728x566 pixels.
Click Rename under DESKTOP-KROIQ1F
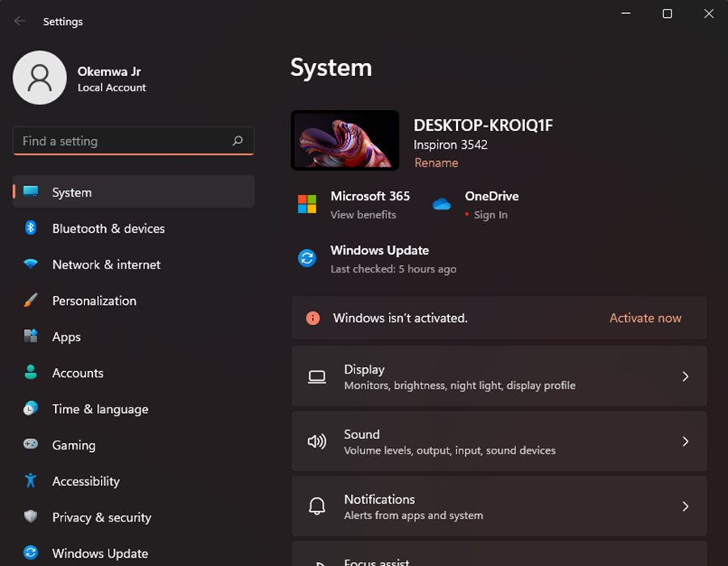point(436,162)
